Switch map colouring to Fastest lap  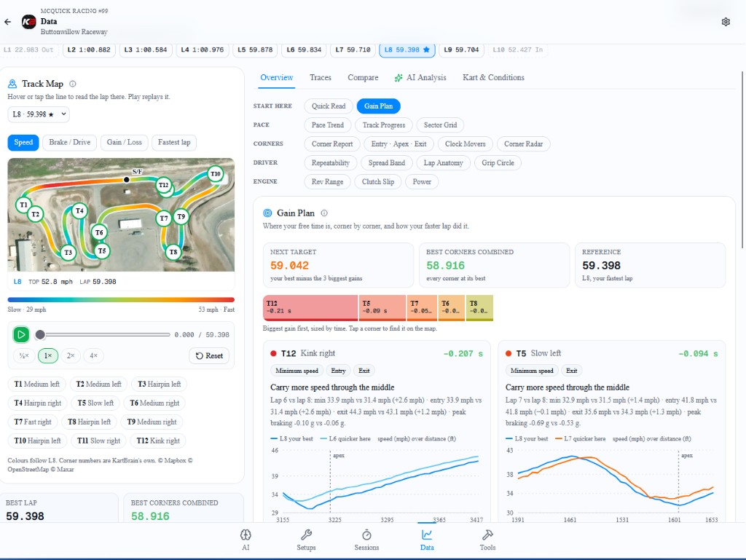coord(174,142)
